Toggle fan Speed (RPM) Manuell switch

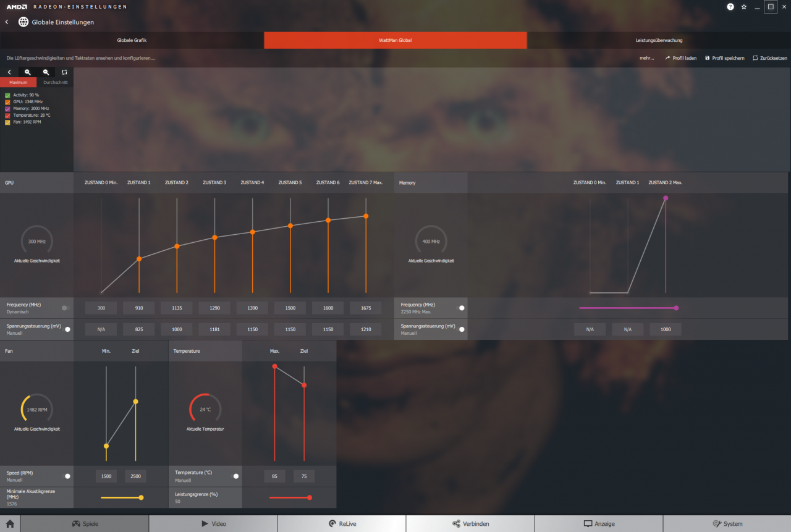66,476
